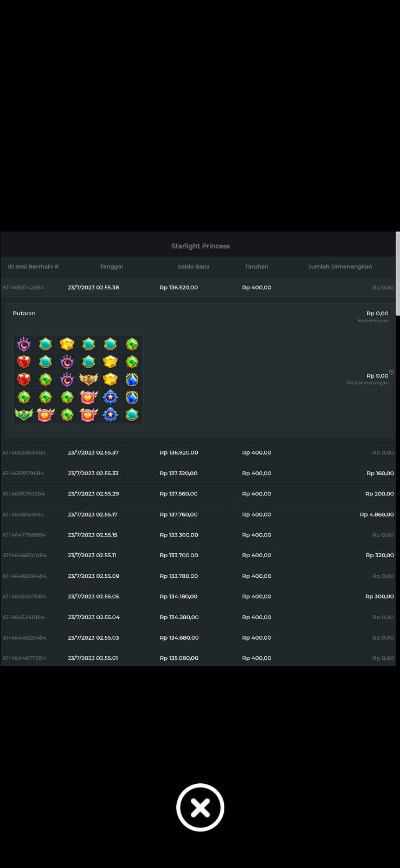Click the pink winged heart in the fourth grid row

click(x=88, y=397)
